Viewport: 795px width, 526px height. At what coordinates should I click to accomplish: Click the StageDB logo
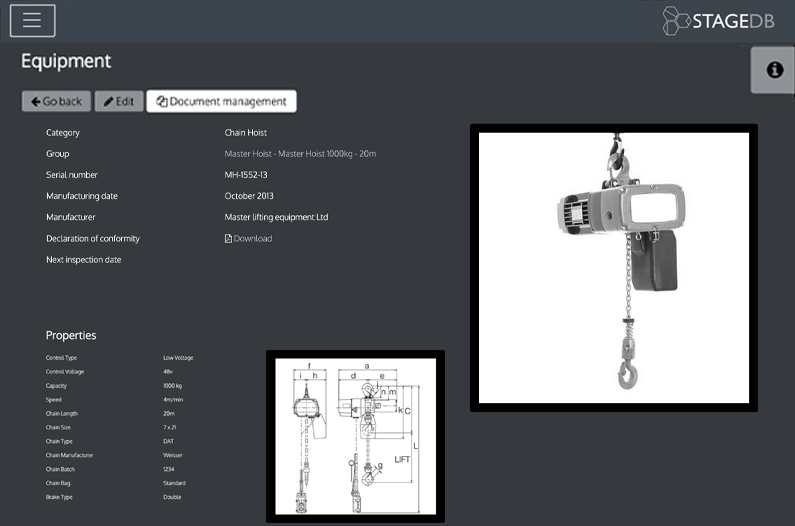click(x=718, y=21)
